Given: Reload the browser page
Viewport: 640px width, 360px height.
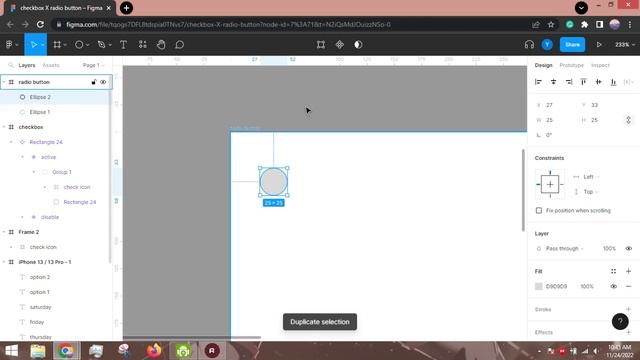Looking at the screenshot, I should coord(40,24).
